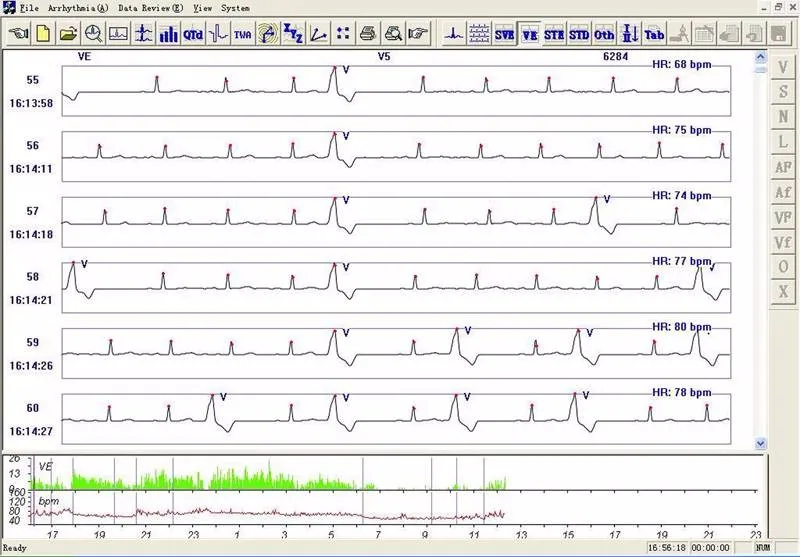800x557 pixels.
Task: Click the VF classification button
Action: pos(783,217)
